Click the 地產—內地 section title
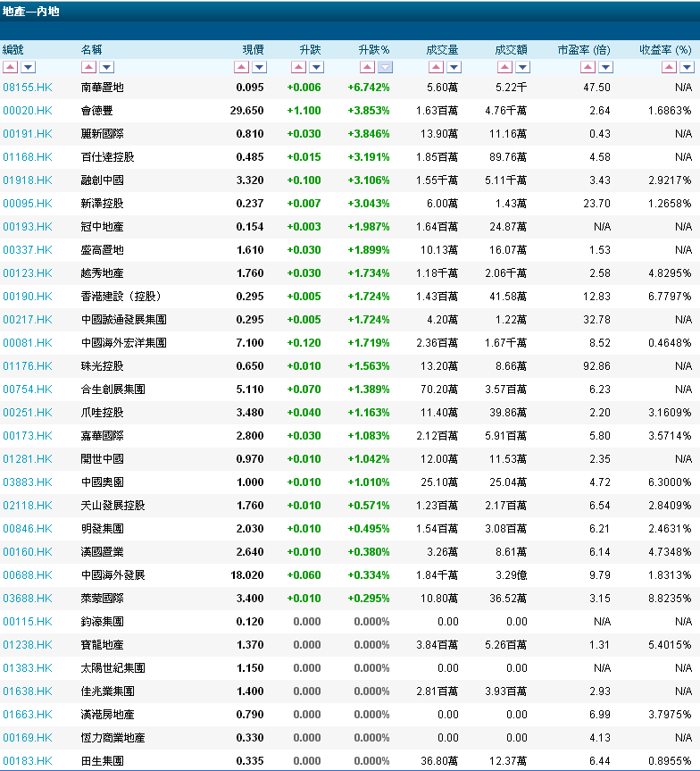 click(x=31, y=12)
